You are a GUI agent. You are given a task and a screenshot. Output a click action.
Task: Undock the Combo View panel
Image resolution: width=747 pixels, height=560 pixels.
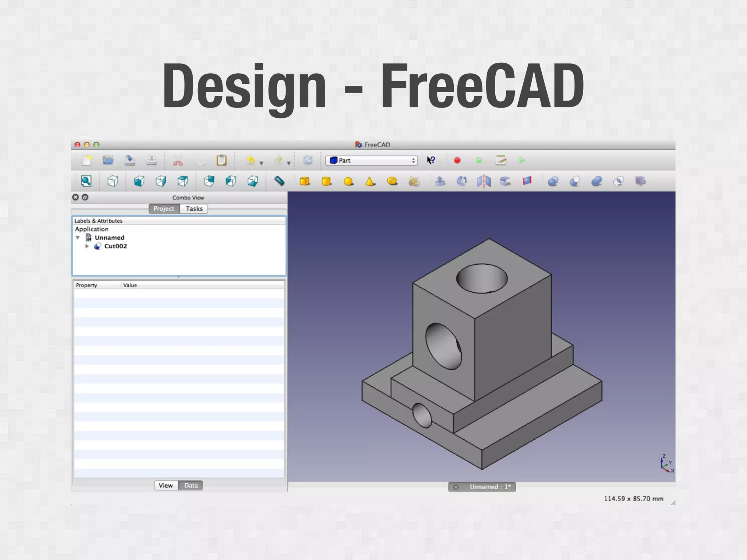[x=85, y=197]
